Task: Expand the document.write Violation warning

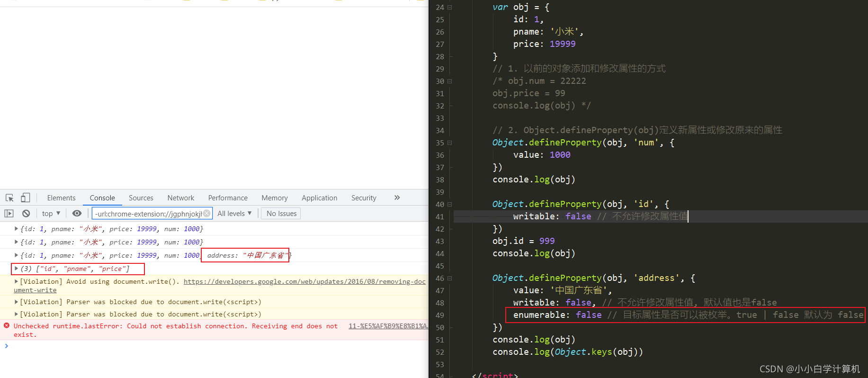Action: (x=16, y=281)
